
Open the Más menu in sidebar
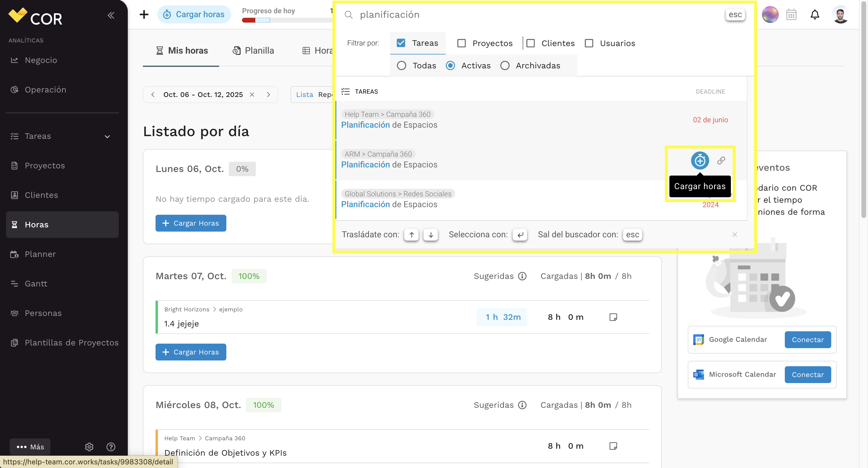point(30,447)
